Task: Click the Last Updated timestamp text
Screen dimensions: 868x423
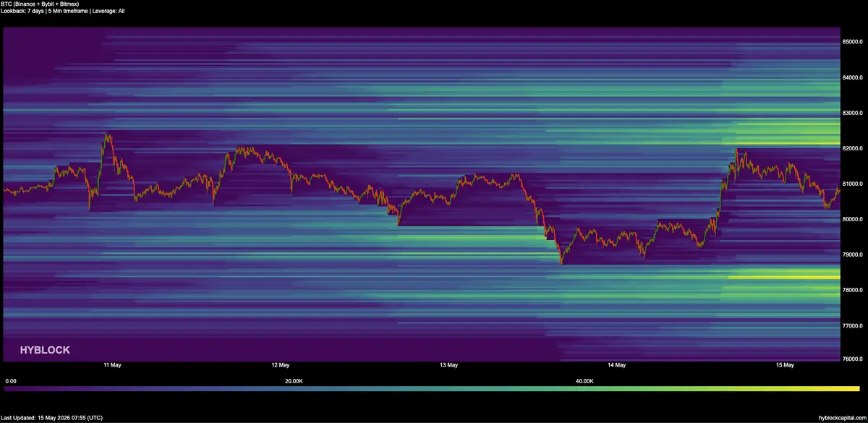Action: [52, 418]
